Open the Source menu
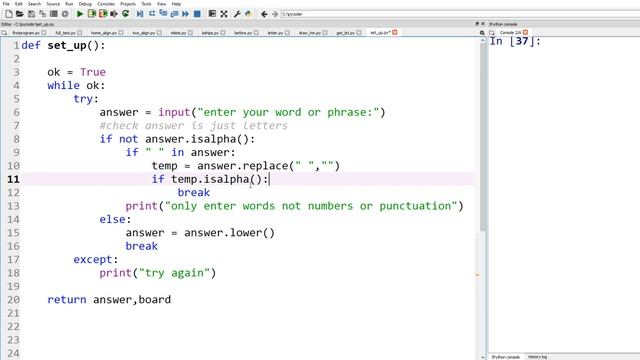This screenshot has height=360, width=640. click(x=53, y=4)
